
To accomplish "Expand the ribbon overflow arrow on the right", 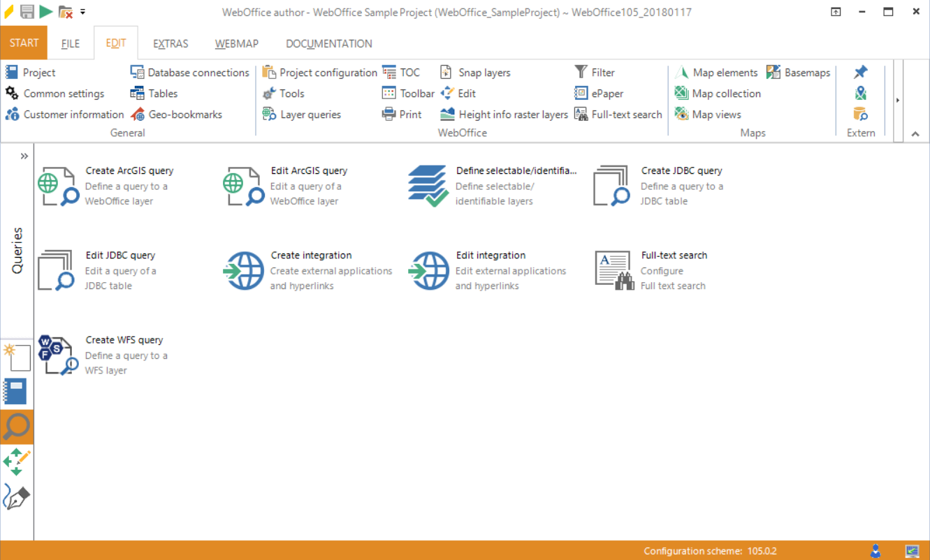I will pyautogui.click(x=897, y=100).
